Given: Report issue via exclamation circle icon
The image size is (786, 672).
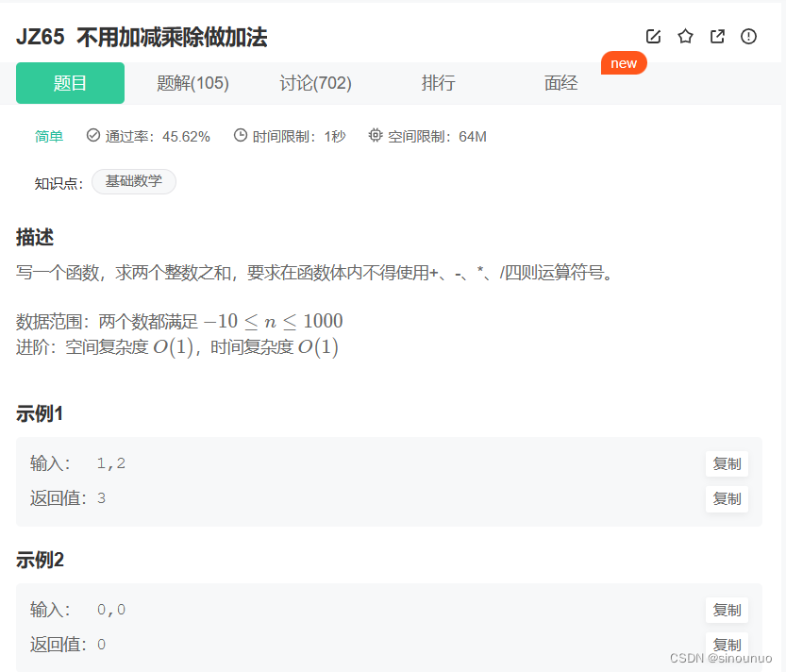Looking at the screenshot, I should 748,36.
